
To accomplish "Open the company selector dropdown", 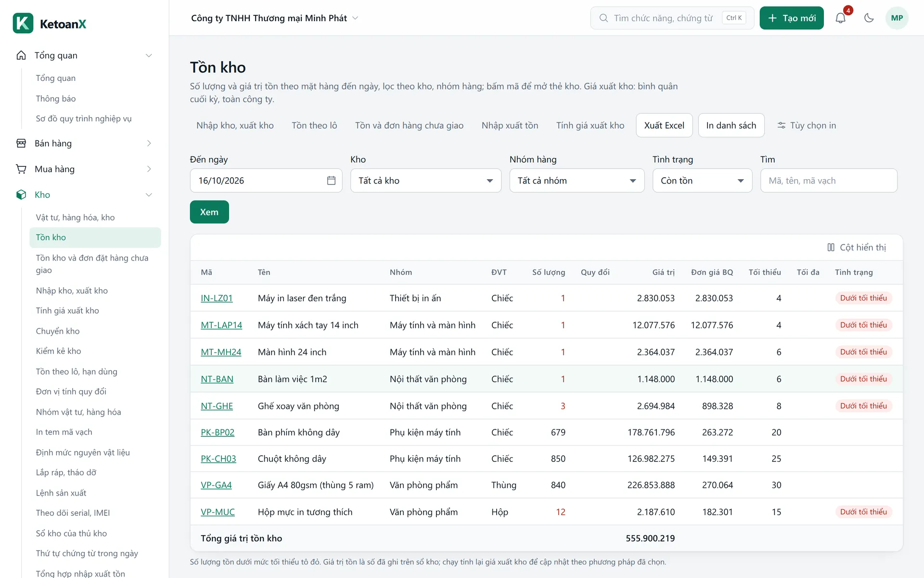I will [275, 18].
